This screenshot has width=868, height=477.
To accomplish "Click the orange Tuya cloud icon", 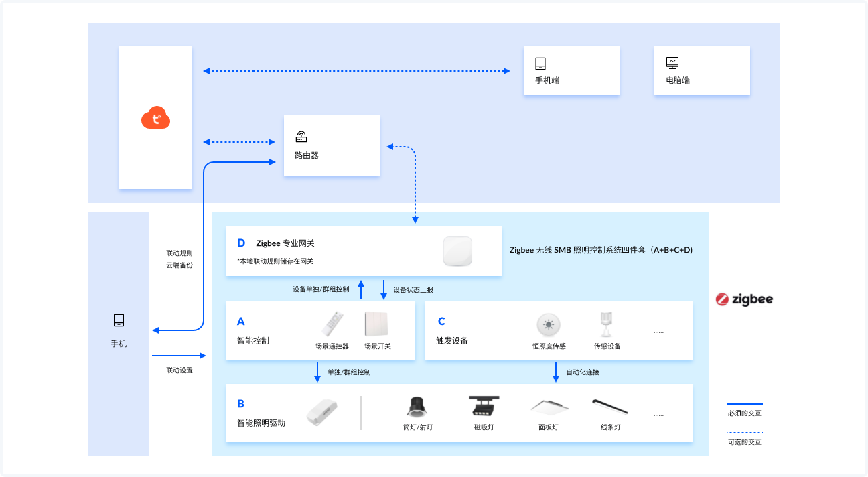I will [x=155, y=119].
